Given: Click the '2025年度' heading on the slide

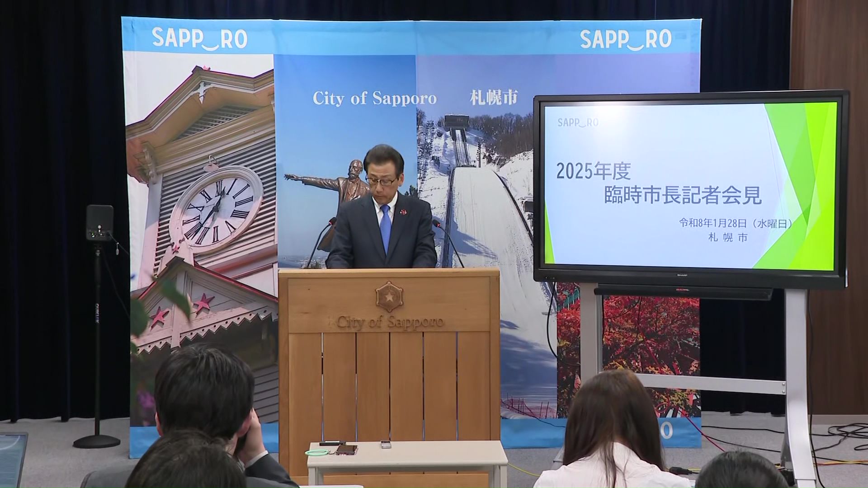Looking at the screenshot, I should (593, 171).
